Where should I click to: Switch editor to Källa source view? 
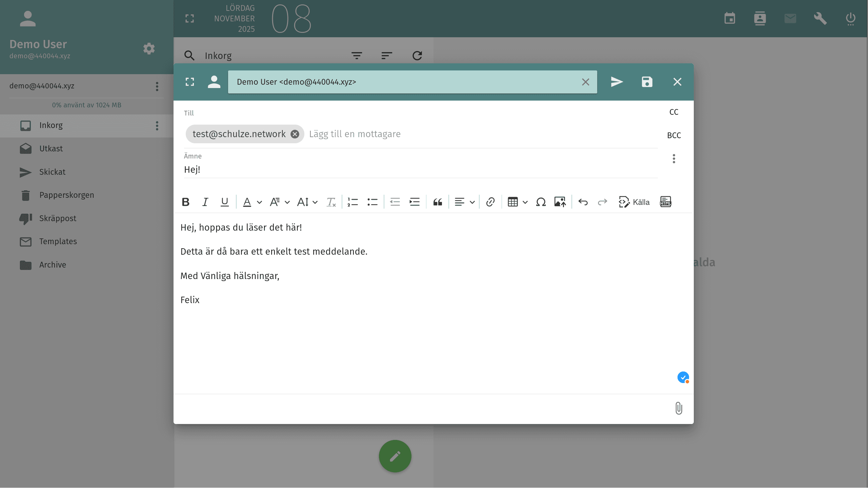(x=634, y=202)
